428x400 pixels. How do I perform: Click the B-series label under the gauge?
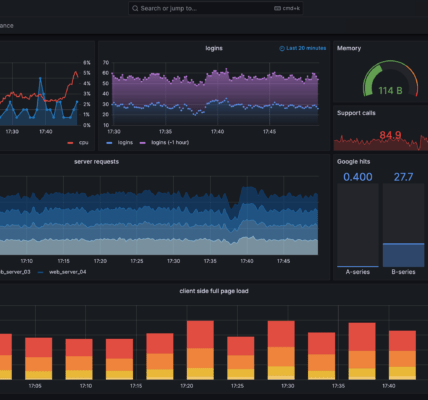(x=403, y=272)
